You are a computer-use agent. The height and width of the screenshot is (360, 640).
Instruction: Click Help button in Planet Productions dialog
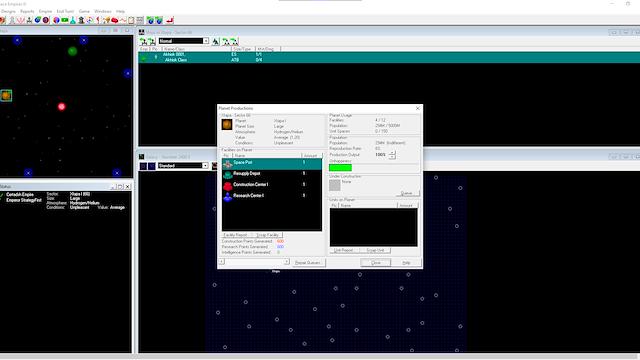(x=406, y=262)
